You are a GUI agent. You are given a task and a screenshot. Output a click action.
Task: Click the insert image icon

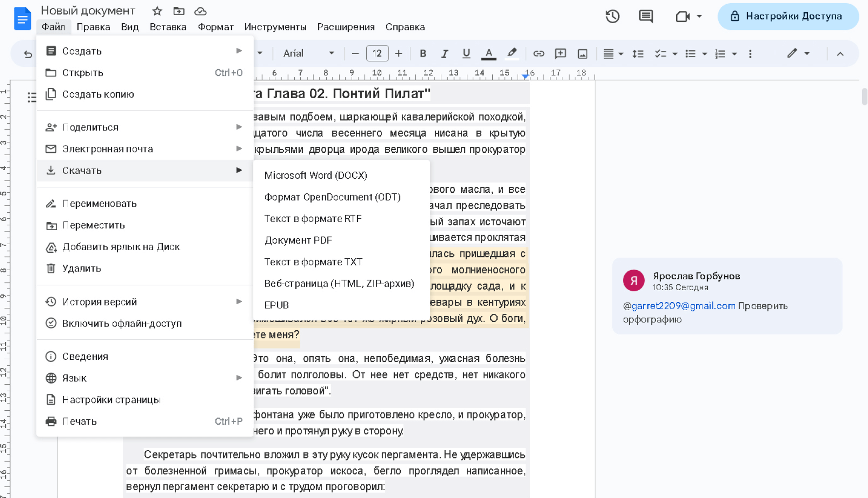click(582, 54)
